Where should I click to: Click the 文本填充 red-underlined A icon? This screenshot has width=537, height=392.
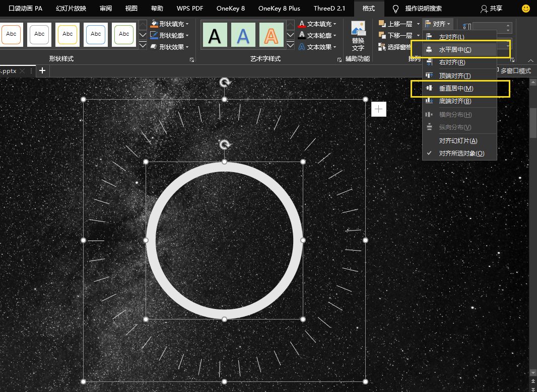coord(302,24)
